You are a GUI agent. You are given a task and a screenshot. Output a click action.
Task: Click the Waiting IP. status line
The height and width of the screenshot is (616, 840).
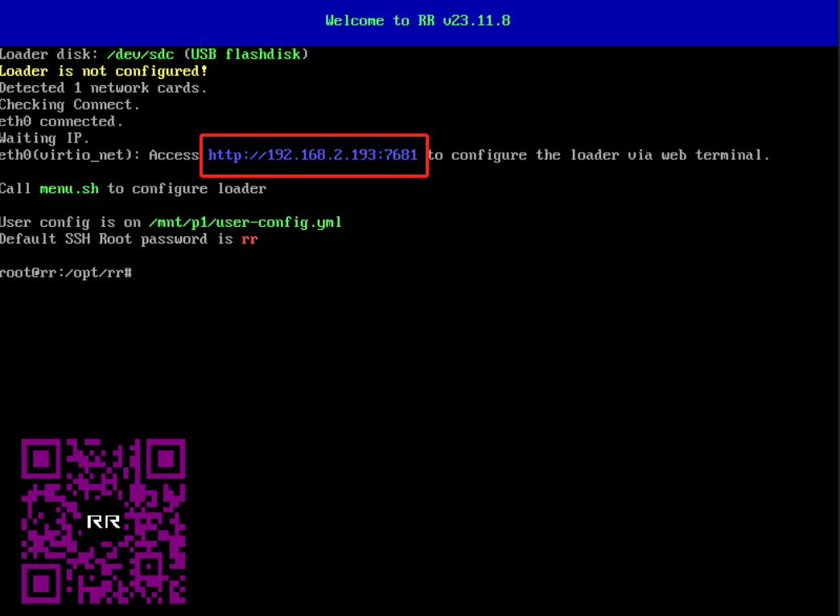[45, 138]
